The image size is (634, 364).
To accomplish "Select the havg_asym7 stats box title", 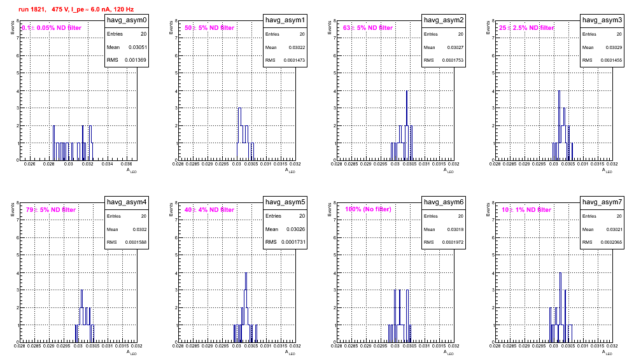I will tap(602, 202).
